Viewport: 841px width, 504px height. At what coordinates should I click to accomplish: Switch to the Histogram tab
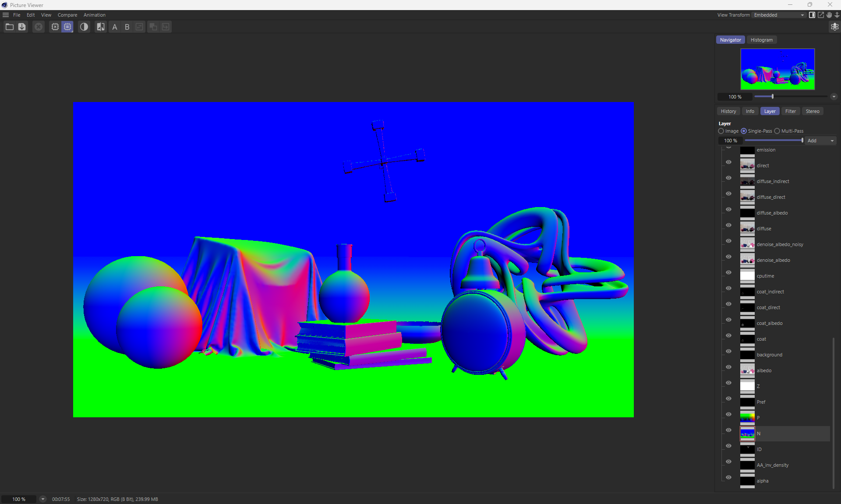click(761, 40)
